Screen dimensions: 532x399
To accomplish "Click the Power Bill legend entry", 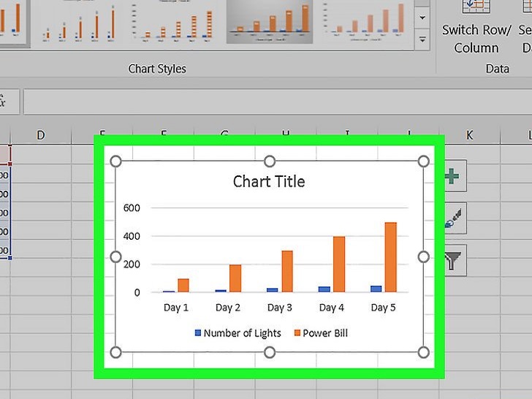I will pyautogui.click(x=321, y=333).
